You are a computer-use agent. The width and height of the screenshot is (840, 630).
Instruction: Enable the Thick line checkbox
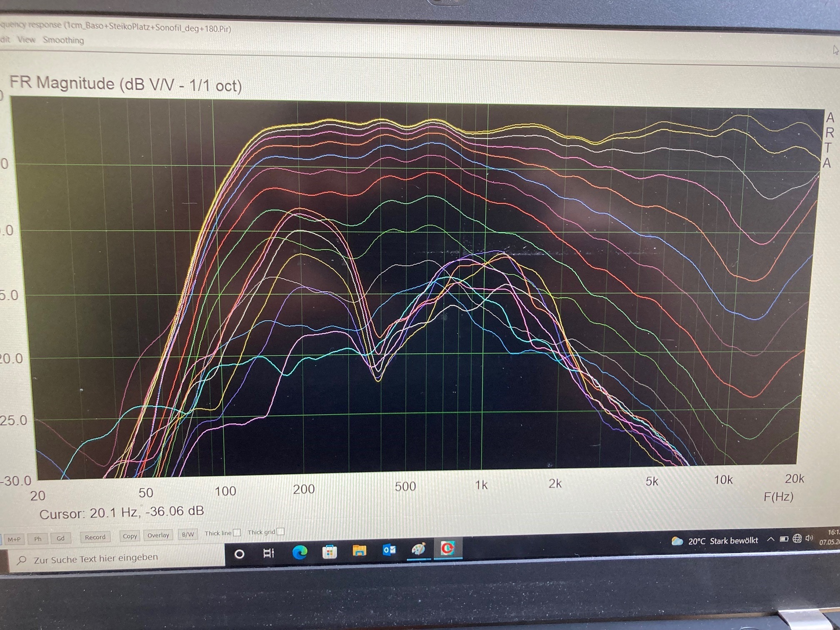[237, 532]
